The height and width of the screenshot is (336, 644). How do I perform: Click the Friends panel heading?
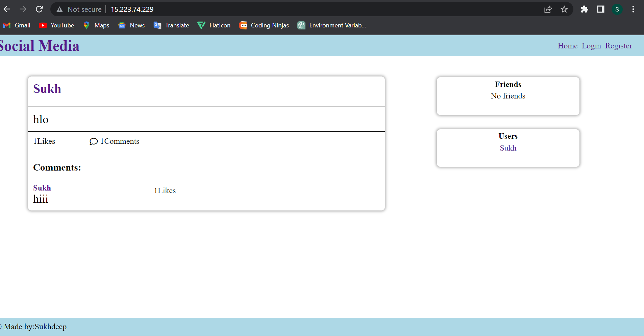tap(508, 84)
